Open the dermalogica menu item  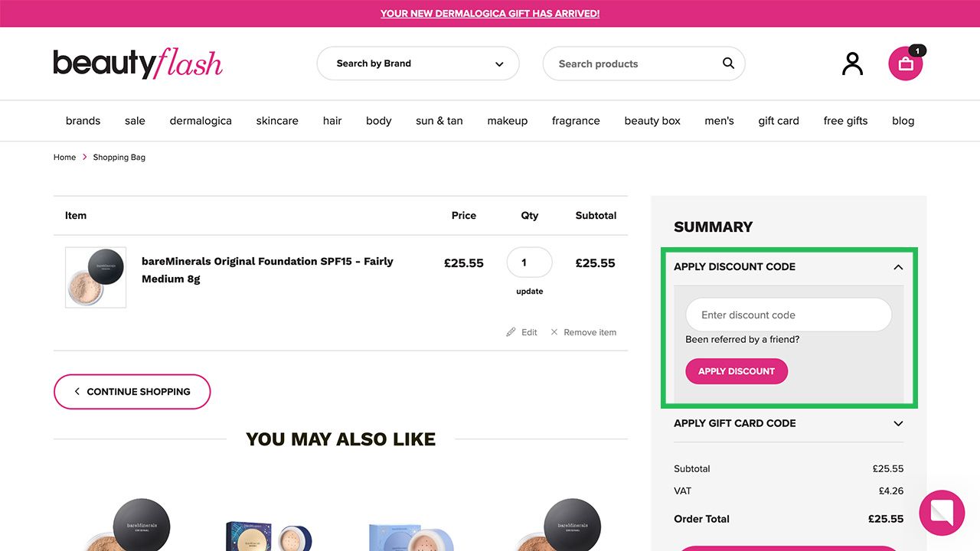tap(200, 120)
